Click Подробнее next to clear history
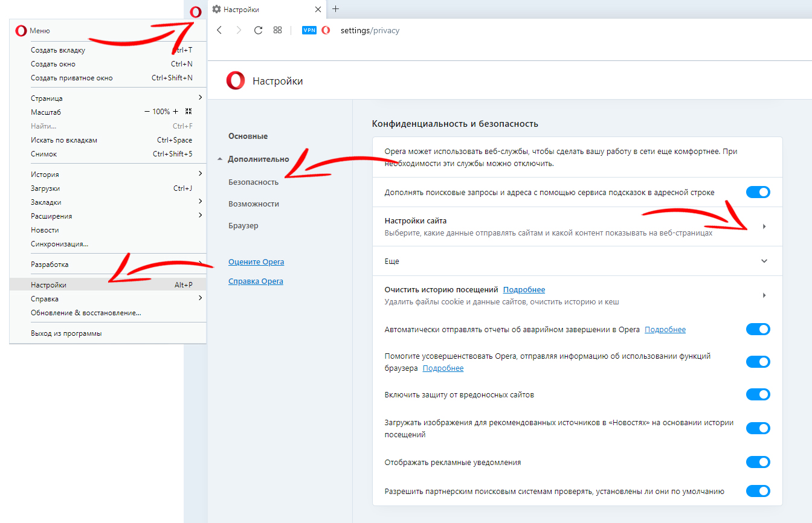812x523 pixels. click(x=524, y=290)
